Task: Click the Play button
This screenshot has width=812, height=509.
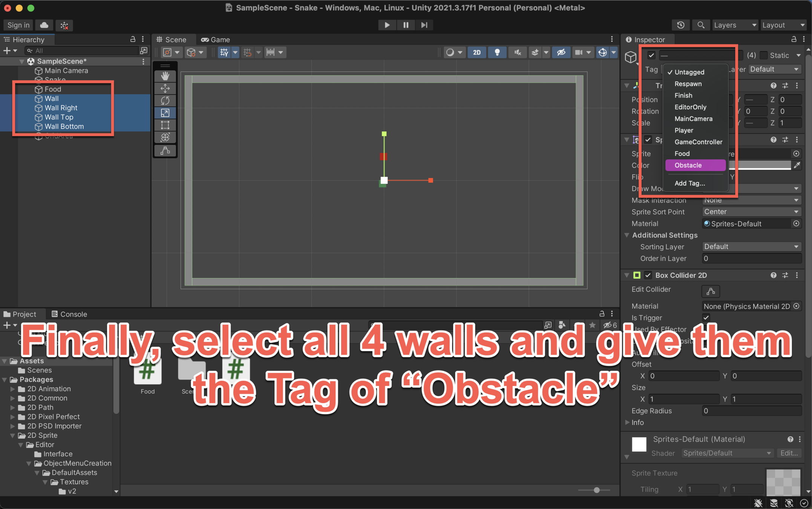Action: [387, 25]
